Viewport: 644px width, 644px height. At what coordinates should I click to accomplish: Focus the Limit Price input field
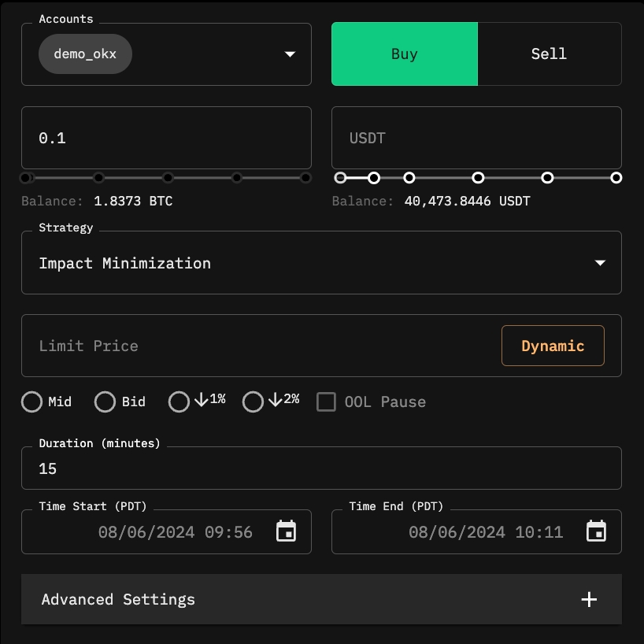click(x=260, y=346)
